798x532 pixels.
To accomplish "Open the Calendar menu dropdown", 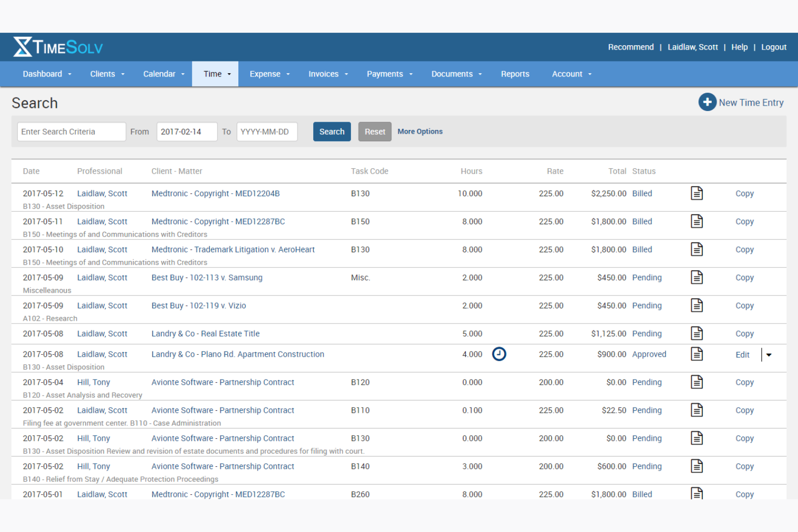I will (x=164, y=74).
